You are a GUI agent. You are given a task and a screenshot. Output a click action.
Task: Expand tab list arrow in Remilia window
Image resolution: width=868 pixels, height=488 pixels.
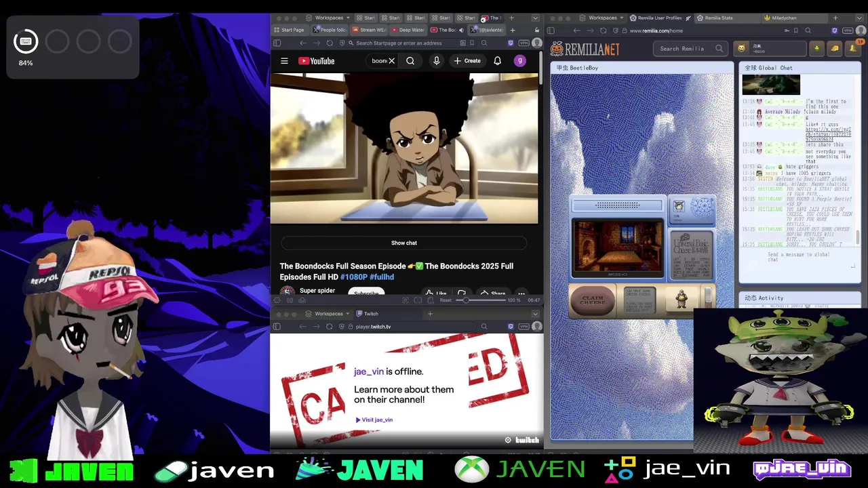click(x=861, y=18)
